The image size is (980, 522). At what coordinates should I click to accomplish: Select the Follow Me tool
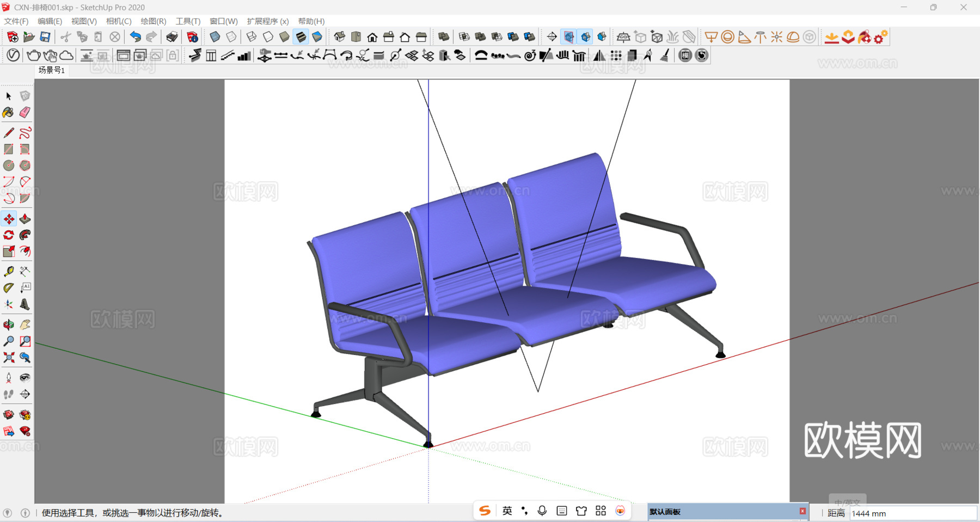(25, 235)
